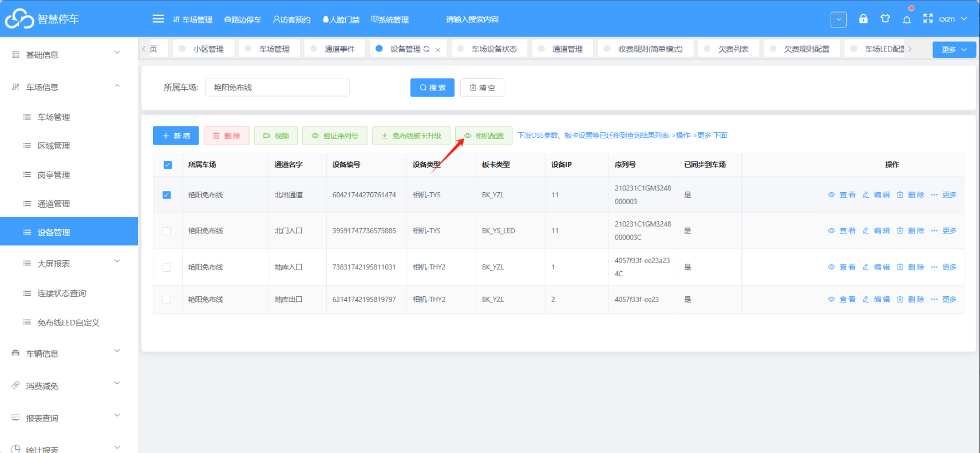
Task: Toggle the hamburger sidebar collapse icon
Action: click(158, 19)
